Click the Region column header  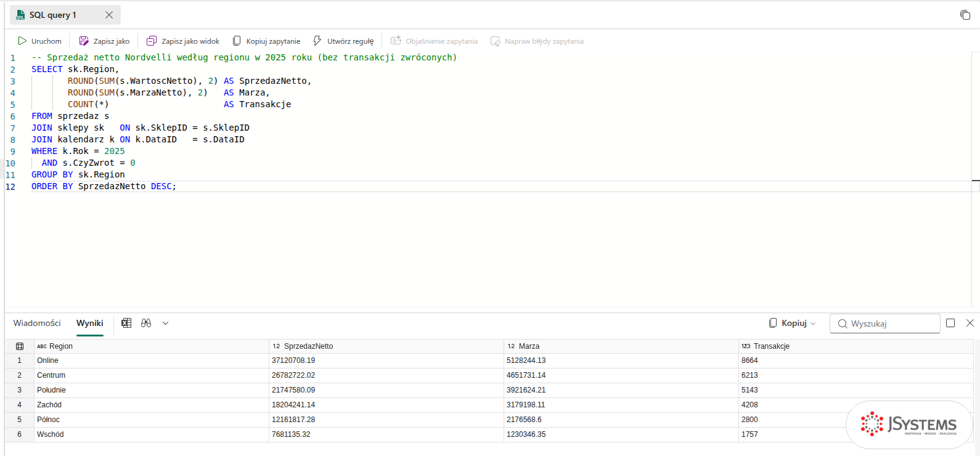click(x=152, y=346)
